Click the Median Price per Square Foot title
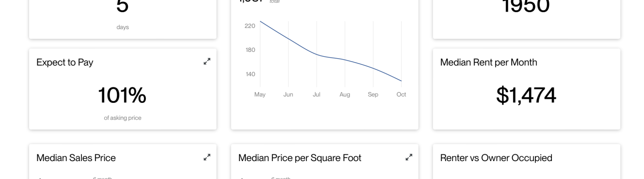Image resolution: width=644 pixels, height=179 pixels. point(300,158)
